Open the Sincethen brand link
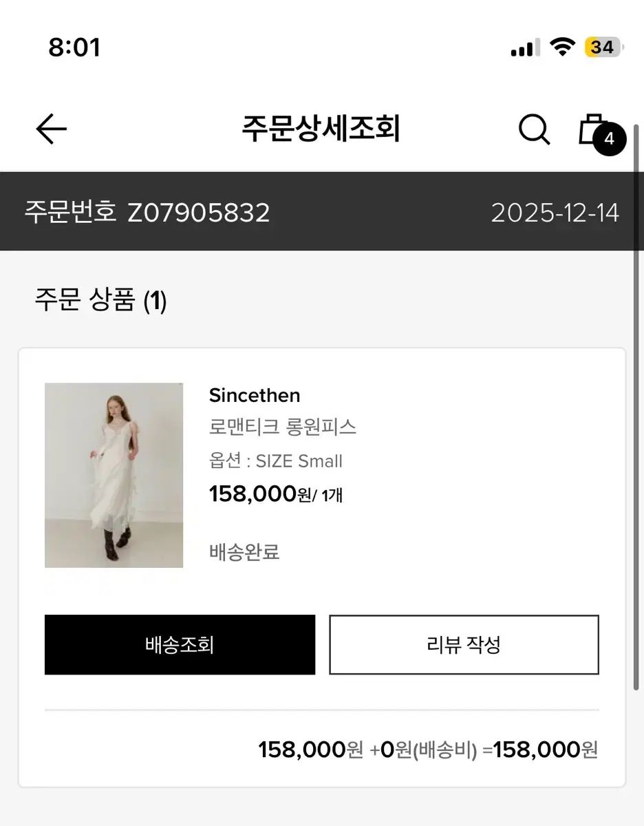Screen dimensions: 644x826 (255, 395)
